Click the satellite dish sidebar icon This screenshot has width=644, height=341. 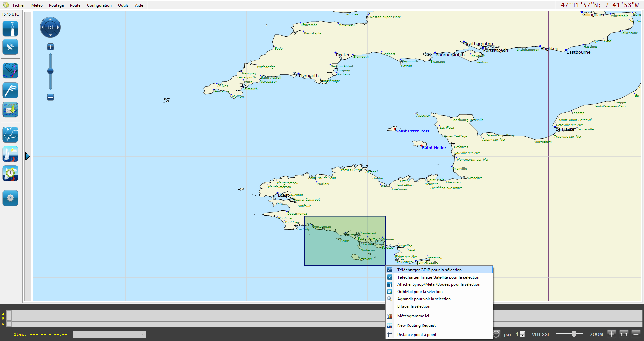[x=10, y=47]
